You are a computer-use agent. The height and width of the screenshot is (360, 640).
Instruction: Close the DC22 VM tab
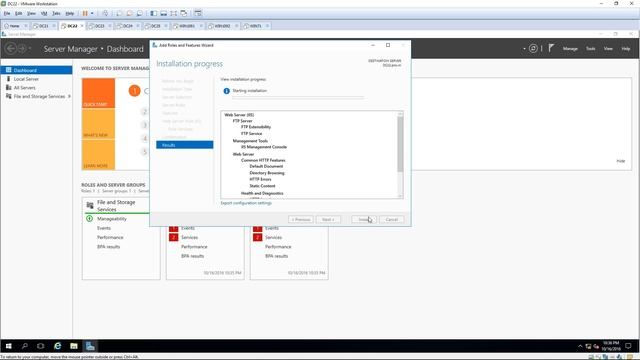(82, 26)
